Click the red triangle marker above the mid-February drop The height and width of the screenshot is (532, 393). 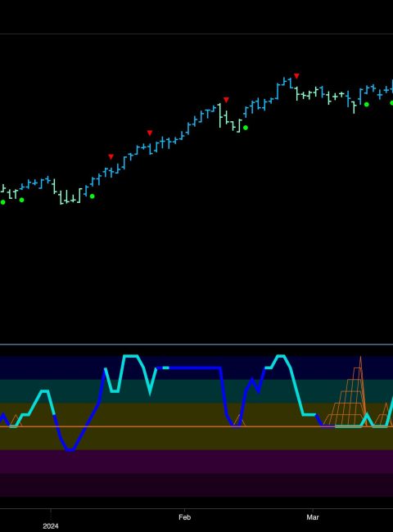(x=226, y=100)
